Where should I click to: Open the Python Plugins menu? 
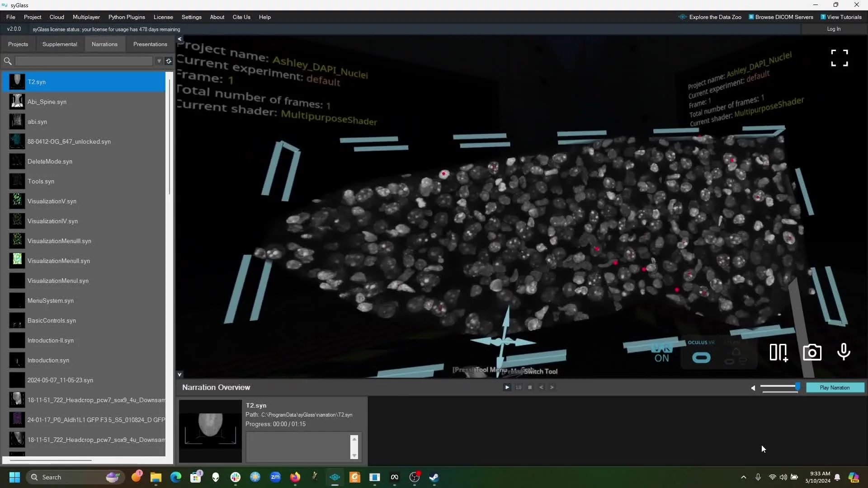(127, 17)
